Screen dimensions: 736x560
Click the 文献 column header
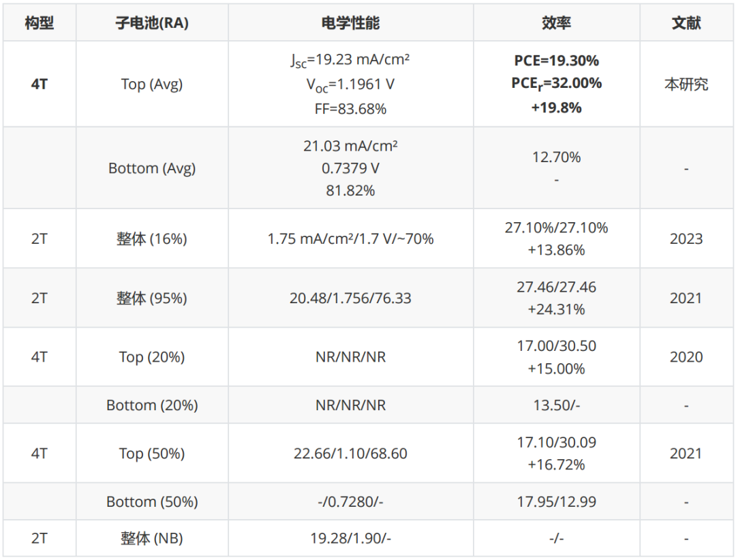(686, 22)
